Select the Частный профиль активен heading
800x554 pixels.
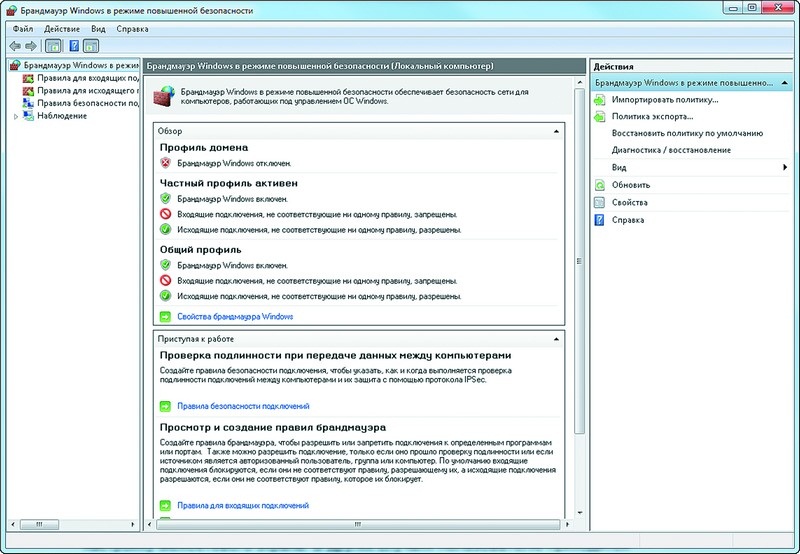click(x=229, y=183)
